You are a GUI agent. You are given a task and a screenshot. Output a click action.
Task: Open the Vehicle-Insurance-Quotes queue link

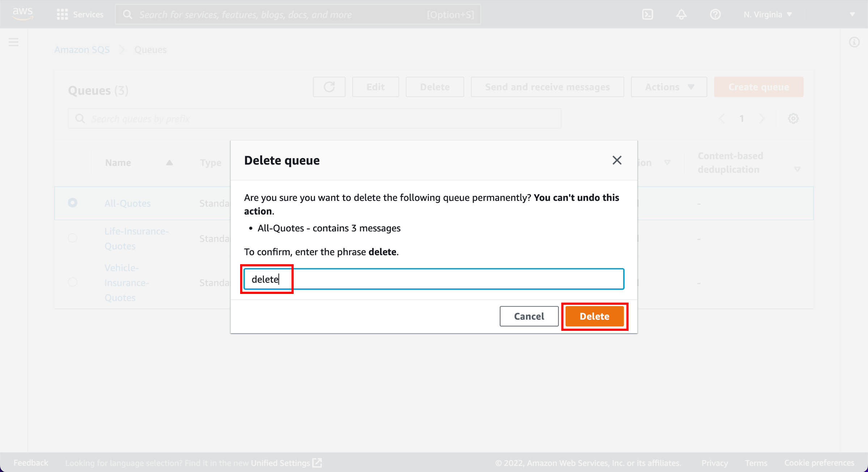click(x=127, y=283)
